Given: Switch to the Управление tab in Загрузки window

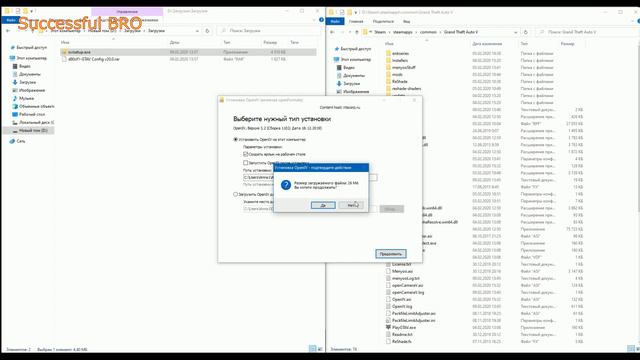Looking at the screenshot, I should (127, 12).
